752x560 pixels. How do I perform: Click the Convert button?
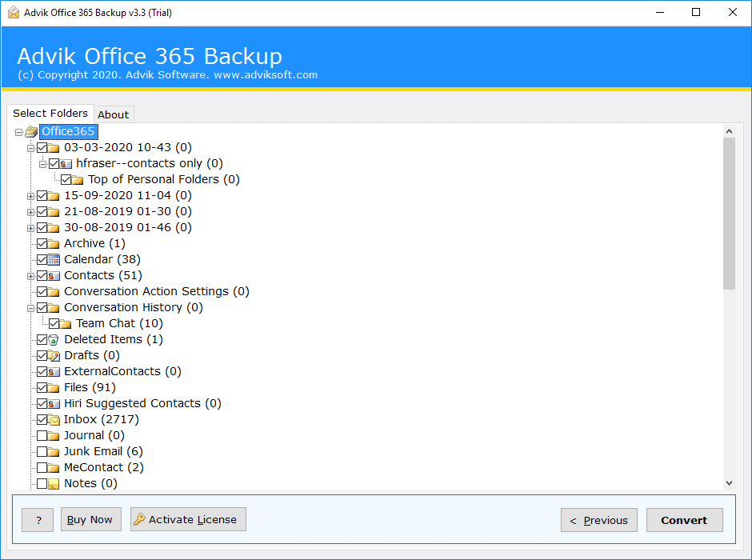click(x=684, y=520)
